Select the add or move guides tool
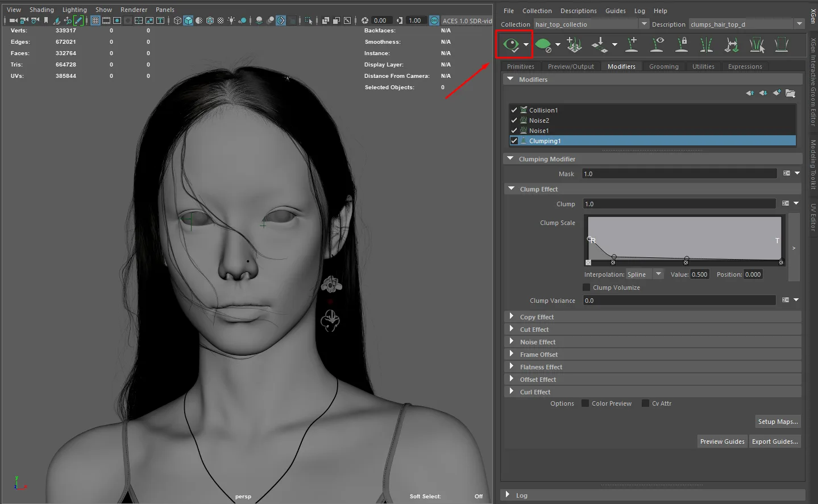 (632, 44)
